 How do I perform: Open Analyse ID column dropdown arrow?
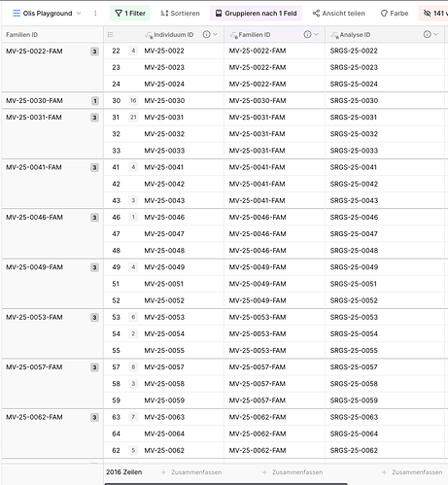(436, 35)
